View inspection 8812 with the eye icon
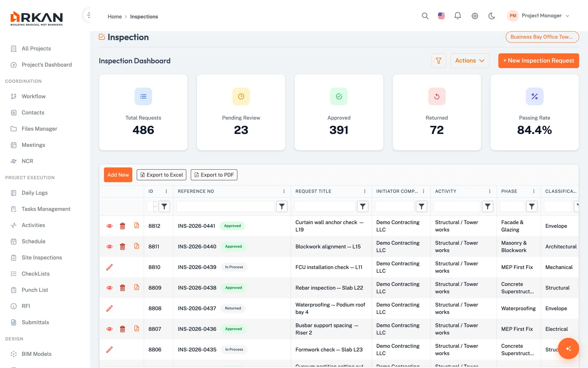 coord(110,226)
